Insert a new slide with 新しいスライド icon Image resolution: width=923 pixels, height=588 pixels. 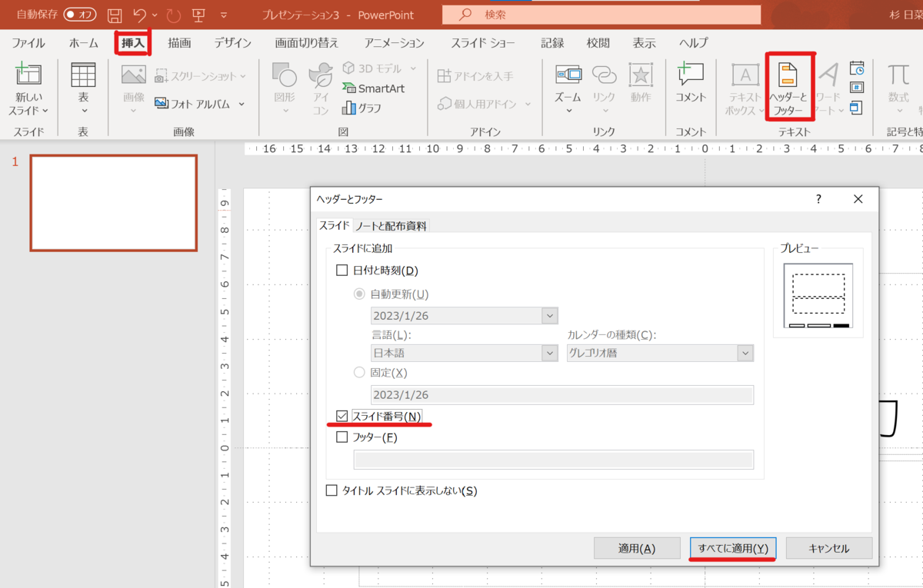pos(29,76)
